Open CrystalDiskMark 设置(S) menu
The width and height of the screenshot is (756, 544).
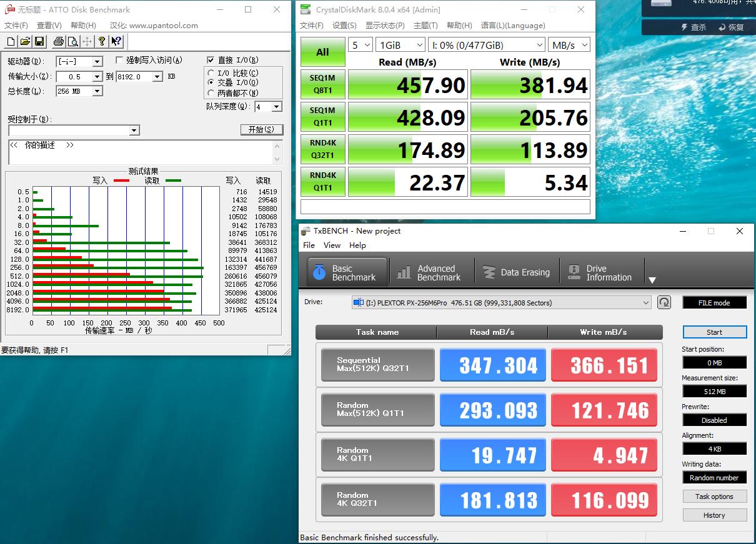point(344,26)
